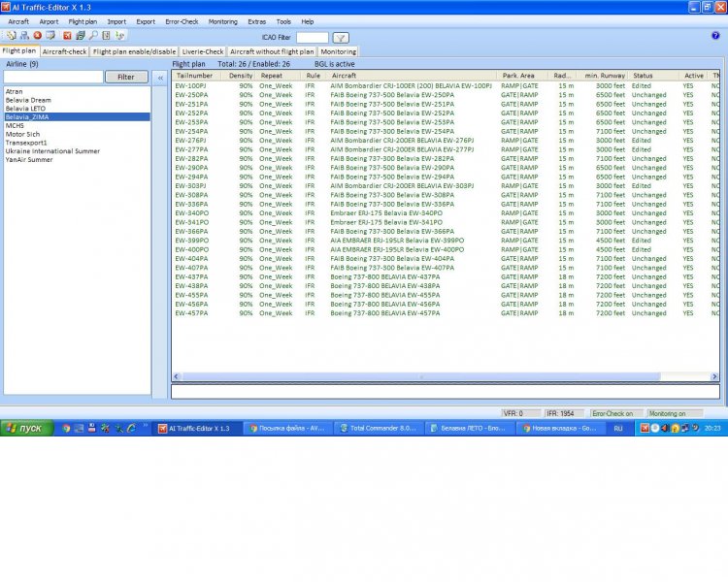The image size is (728, 582).
Task: Select the EW-340PO Embraer ERJ-175 row
Action: 446,213
